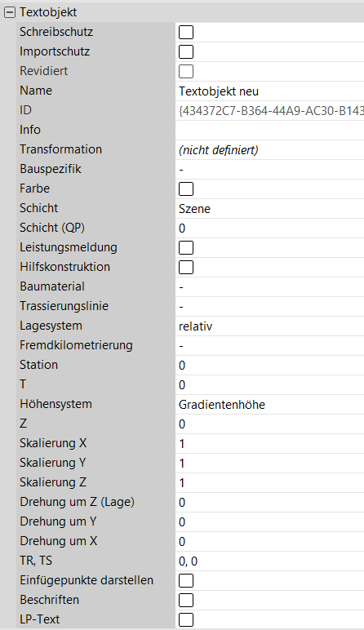This screenshot has height=630, width=364.
Task: Toggle the Hilfskonstruktion checkbox
Action: [x=186, y=267]
